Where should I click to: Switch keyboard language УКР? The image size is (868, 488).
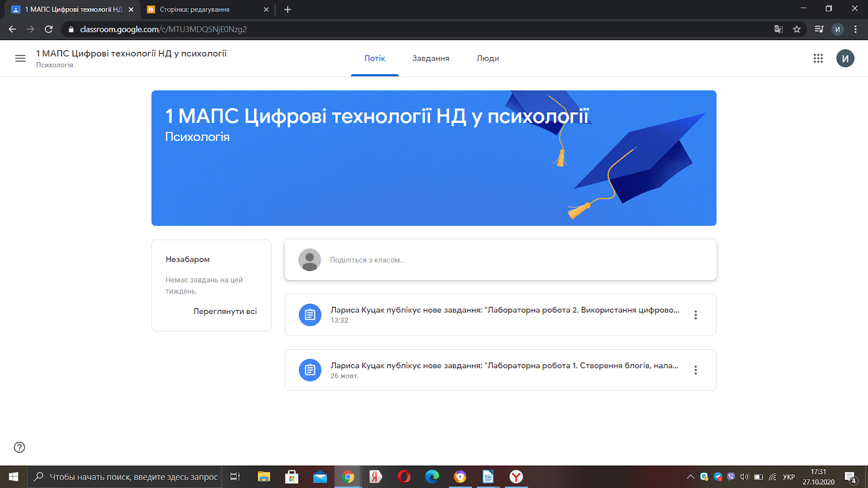click(789, 477)
